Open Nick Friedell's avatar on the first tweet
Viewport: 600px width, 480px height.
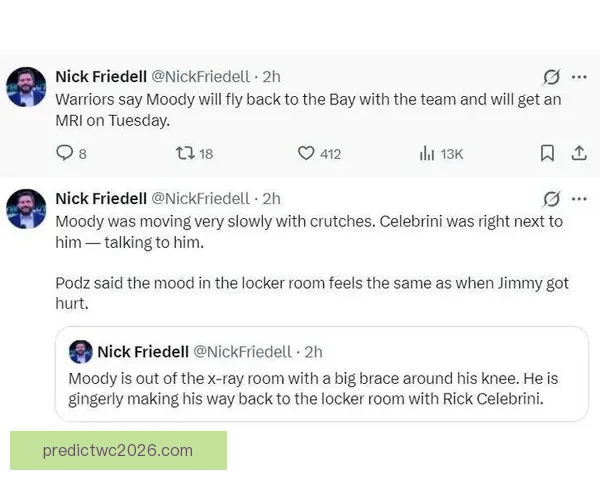(x=25, y=86)
